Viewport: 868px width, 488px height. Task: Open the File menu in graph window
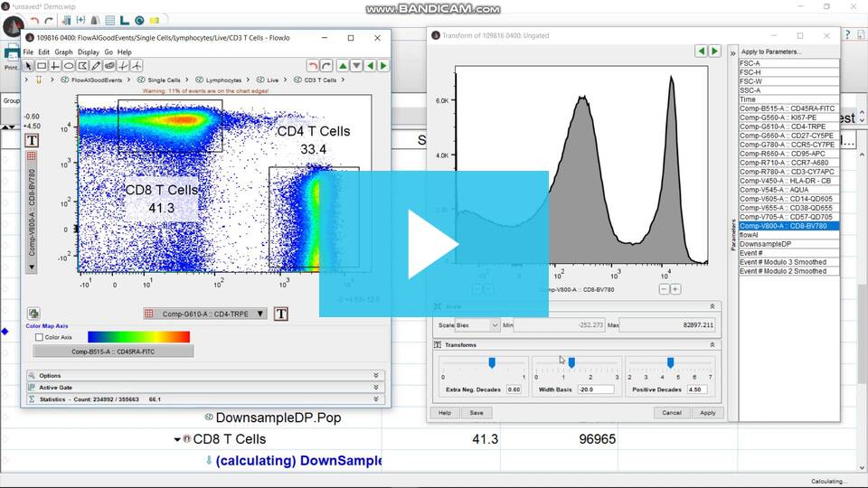(x=28, y=52)
